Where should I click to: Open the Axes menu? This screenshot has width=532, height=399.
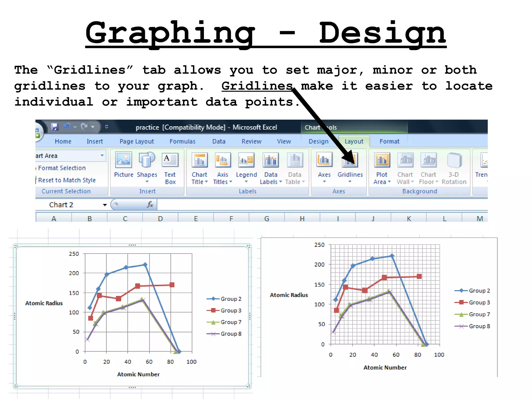[x=324, y=168]
